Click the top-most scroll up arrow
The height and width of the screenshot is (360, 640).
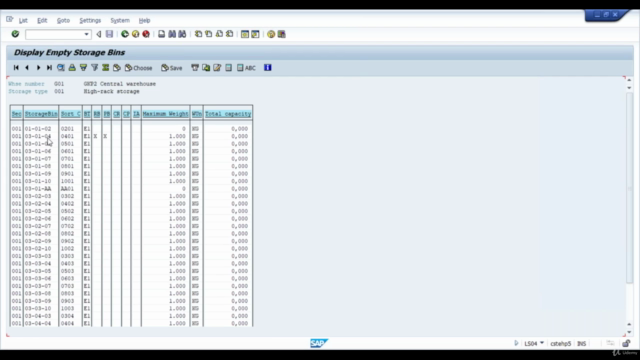[629, 80]
